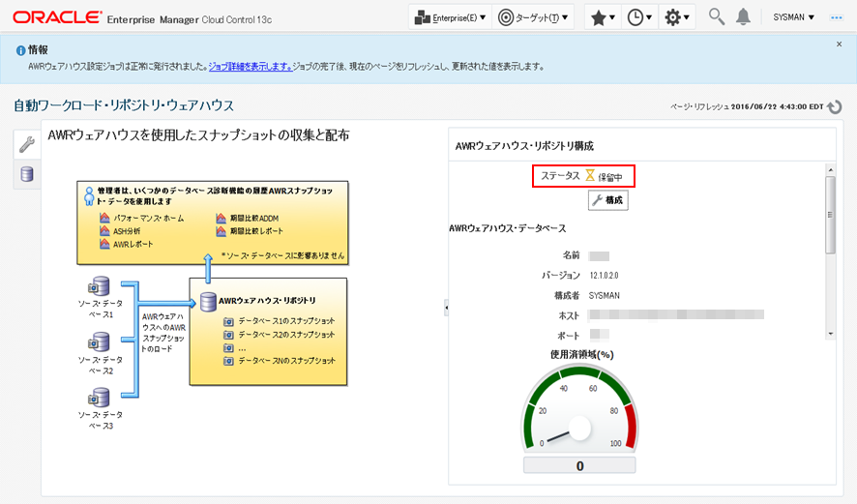857x504 pixels.
Task: Click the version value 12.1.0.2.0
Action: click(604, 276)
